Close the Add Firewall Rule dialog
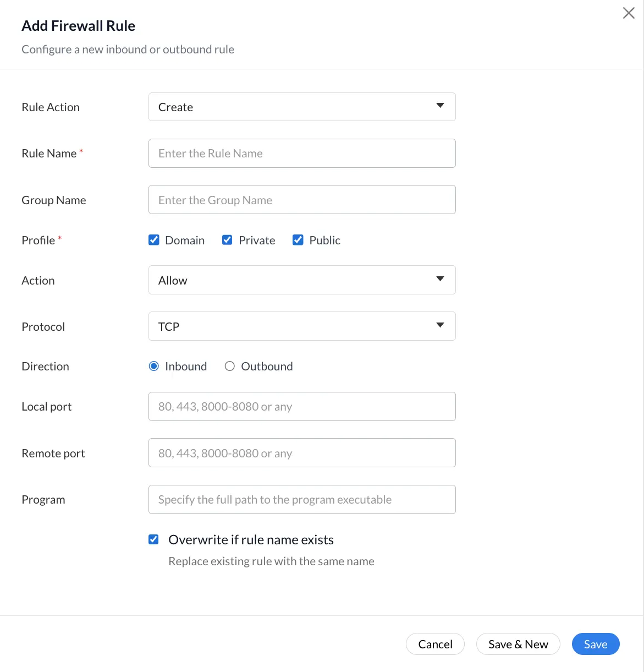644x672 pixels. (629, 13)
